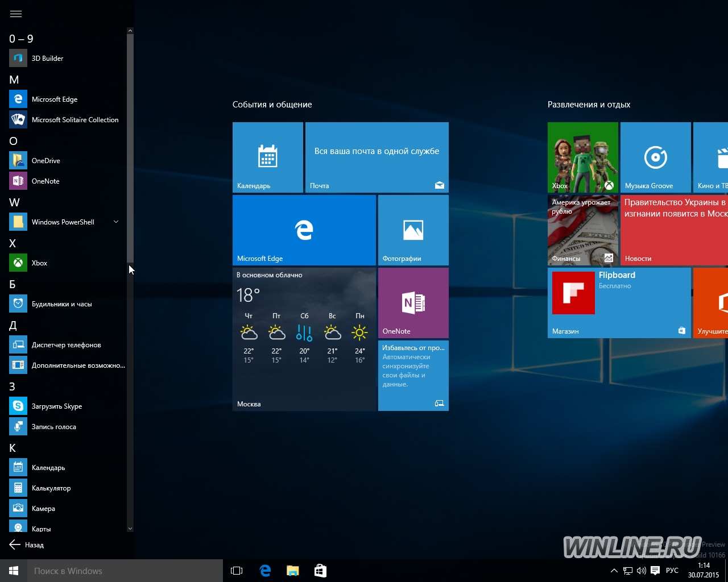The width and height of the screenshot is (728, 582).
Task: Open the Календарь live tile
Action: 268,157
